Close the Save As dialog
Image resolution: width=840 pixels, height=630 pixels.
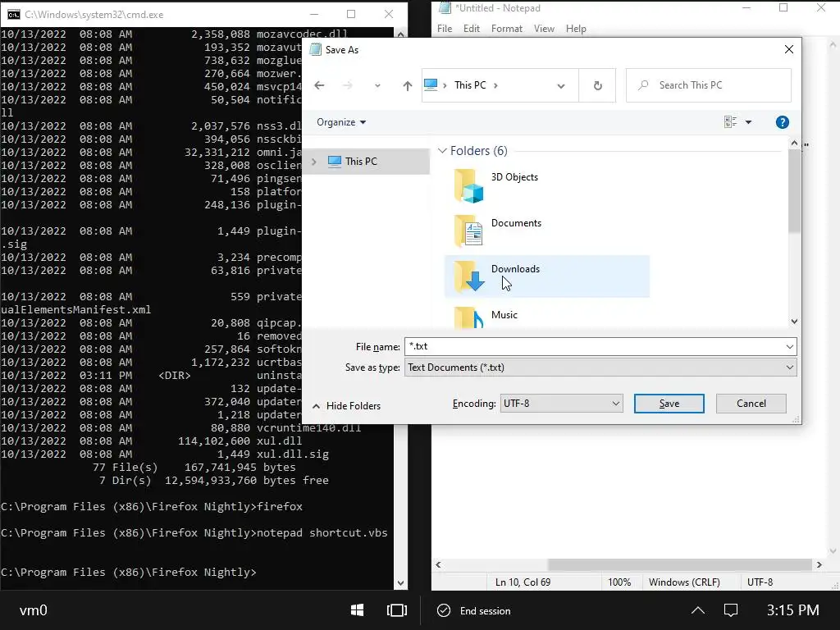point(788,49)
